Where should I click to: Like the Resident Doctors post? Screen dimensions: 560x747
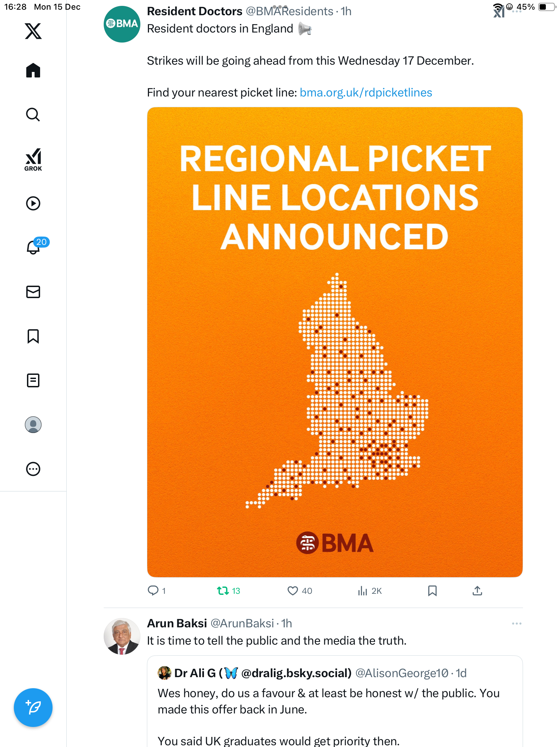(293, 591)
